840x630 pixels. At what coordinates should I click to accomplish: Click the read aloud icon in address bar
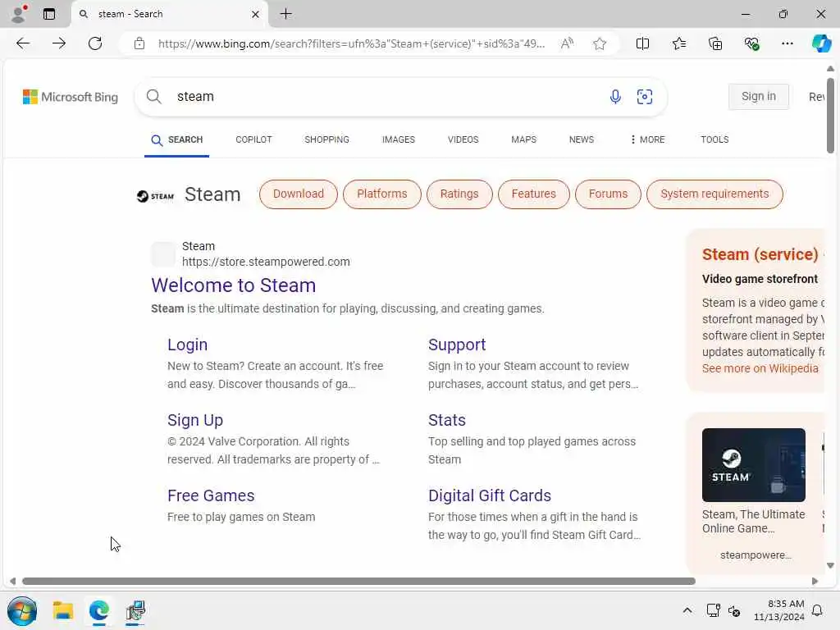[567, 43]
